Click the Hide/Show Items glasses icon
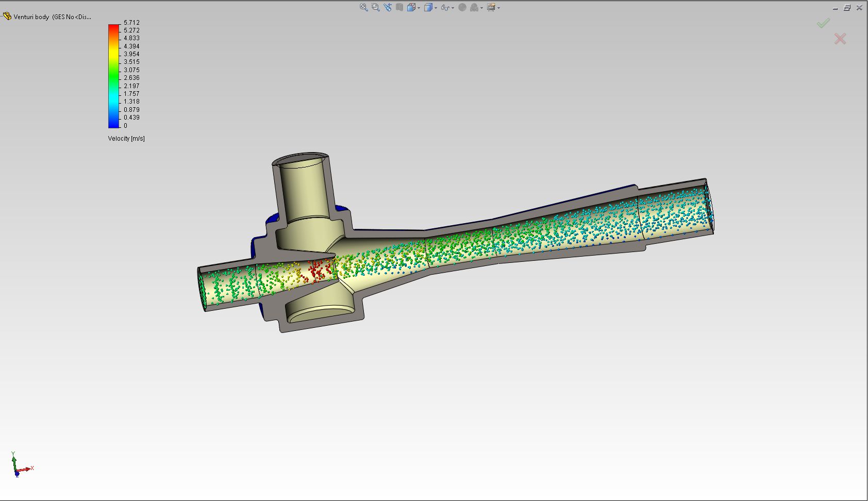Image resolution: width=868 pixels, height=501 pixels. [445, 8]
